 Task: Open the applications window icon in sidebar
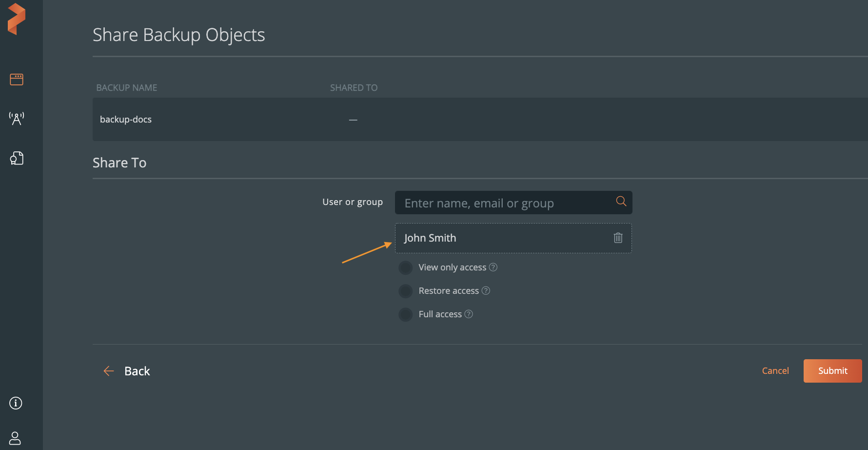[17, 79]
